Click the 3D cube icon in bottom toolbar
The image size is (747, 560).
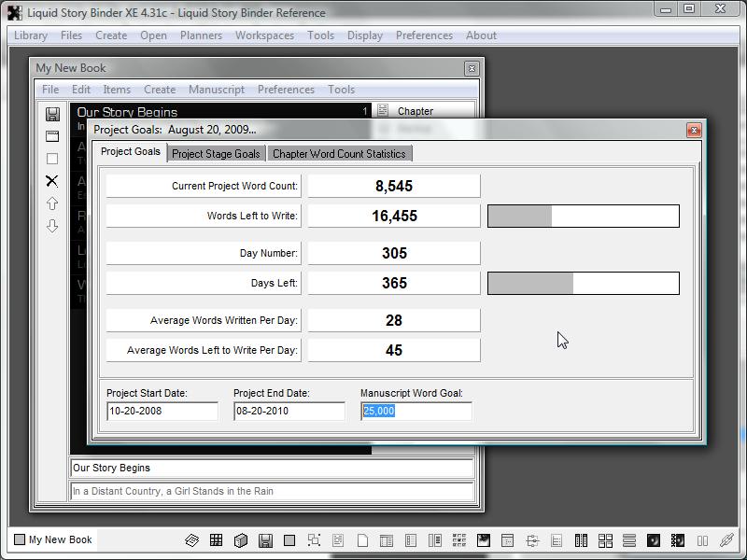tap(240, 540)
